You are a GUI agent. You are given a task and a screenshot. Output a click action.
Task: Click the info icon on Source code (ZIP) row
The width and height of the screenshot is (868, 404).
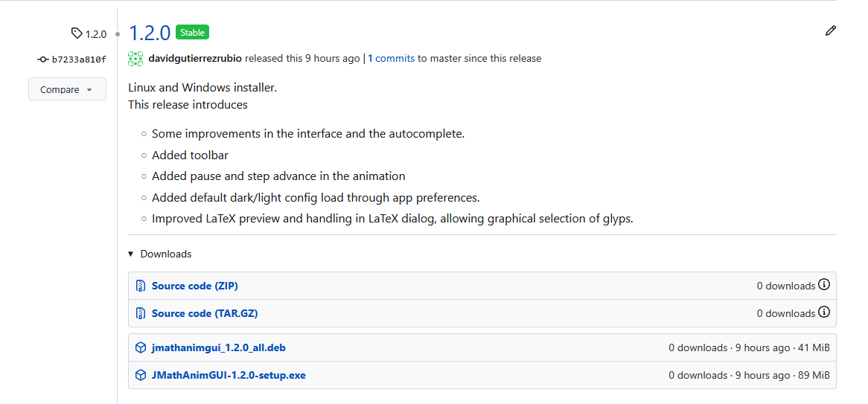coord(824,285)
